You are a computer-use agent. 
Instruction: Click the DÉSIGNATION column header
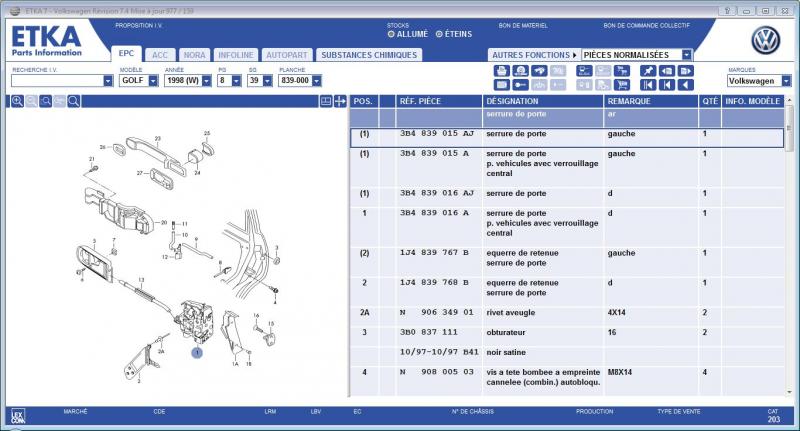pyautogui.click(x=542, y=101)
